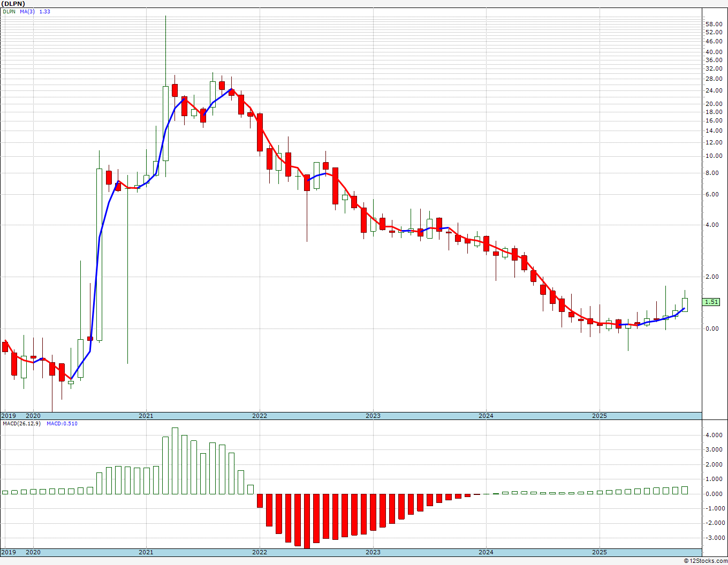
Task: Click the 0.000 MACD axis label
Action: tap(714, 494)
